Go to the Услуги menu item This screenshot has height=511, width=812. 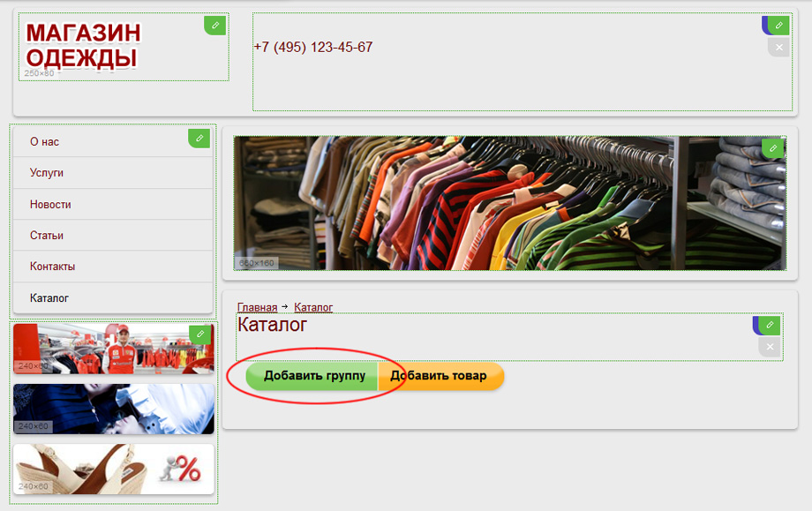click(x=47, y=173)
